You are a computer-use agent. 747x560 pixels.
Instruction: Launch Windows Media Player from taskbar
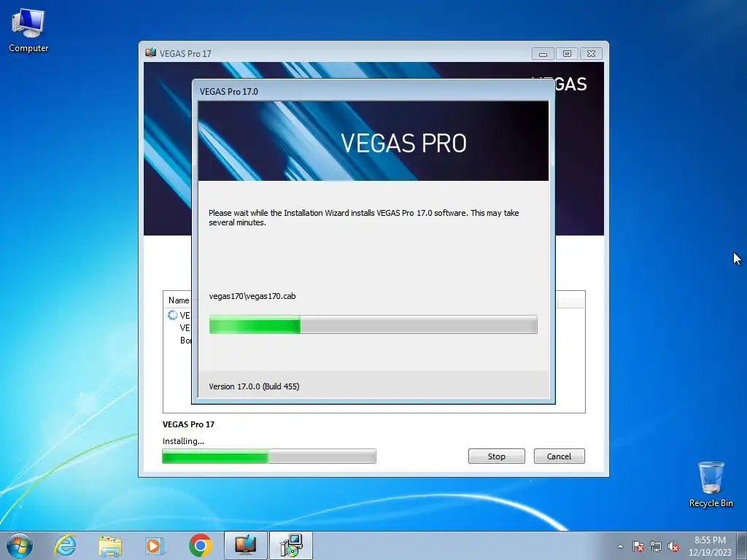(x=155, y=545)
